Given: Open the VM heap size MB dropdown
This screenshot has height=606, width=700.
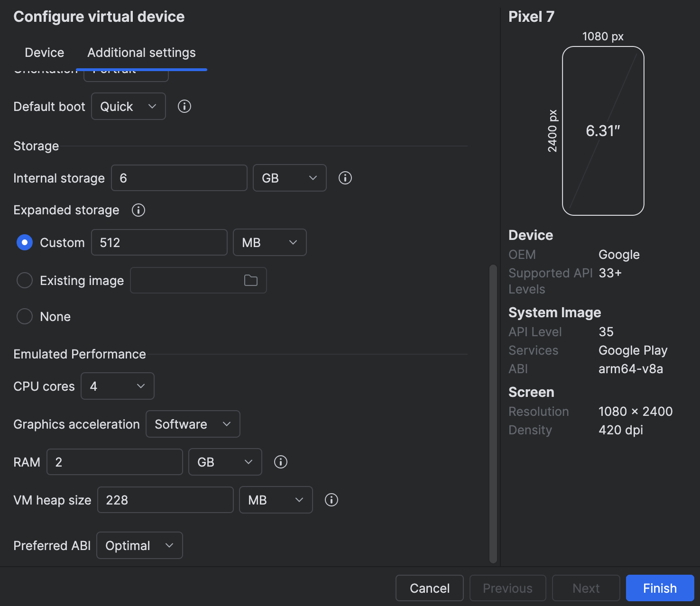Looking at the screenshot, I should pyautogui.click(x=276, y=500).
